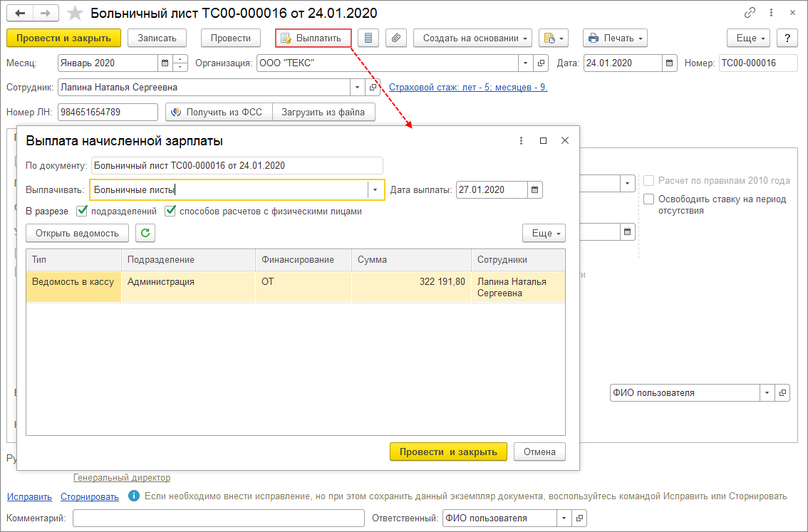
Task: Click the Провести button
Action: point(230,38)
